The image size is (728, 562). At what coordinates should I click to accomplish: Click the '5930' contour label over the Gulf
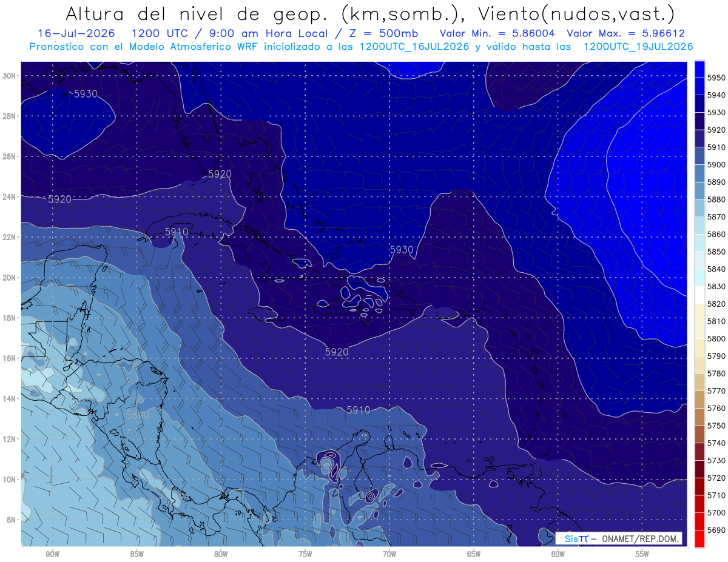86,94
